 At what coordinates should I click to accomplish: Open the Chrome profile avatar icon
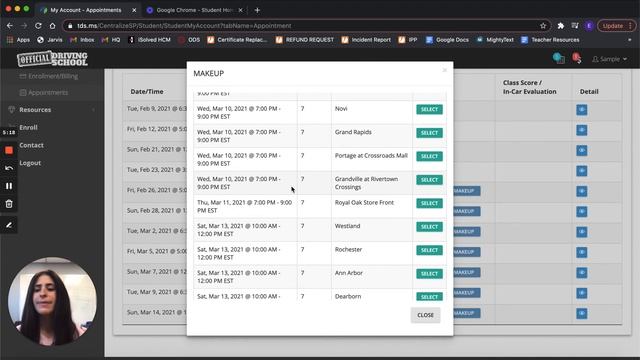(x=589, y=26)
